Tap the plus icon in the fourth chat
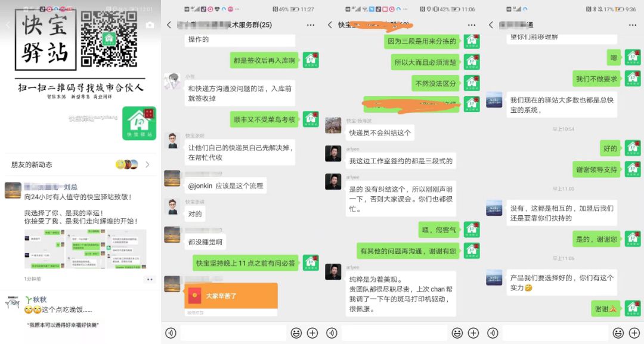The height and width of the screenshot is (344, 644). pos(634,333)
